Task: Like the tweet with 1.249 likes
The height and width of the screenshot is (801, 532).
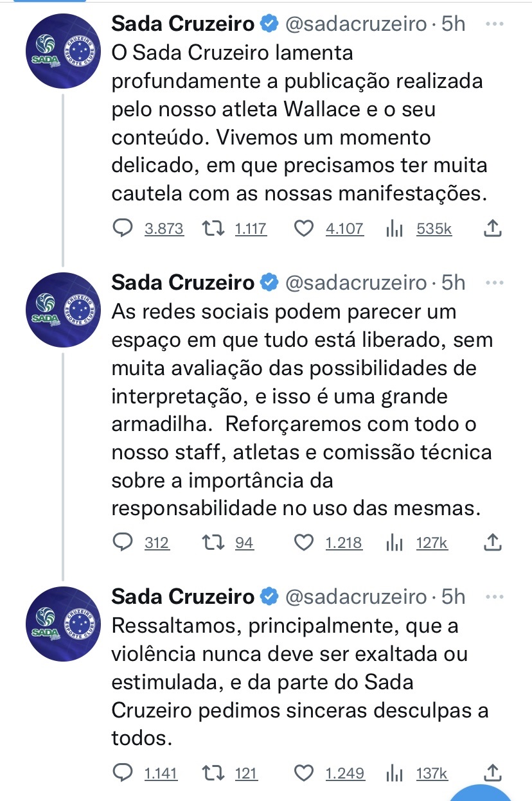Action: pyautogui.click(x=303, y=773)
